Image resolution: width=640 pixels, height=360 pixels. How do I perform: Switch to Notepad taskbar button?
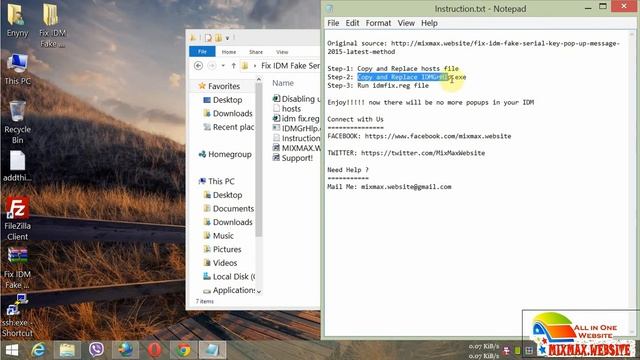tap(212, 350)
